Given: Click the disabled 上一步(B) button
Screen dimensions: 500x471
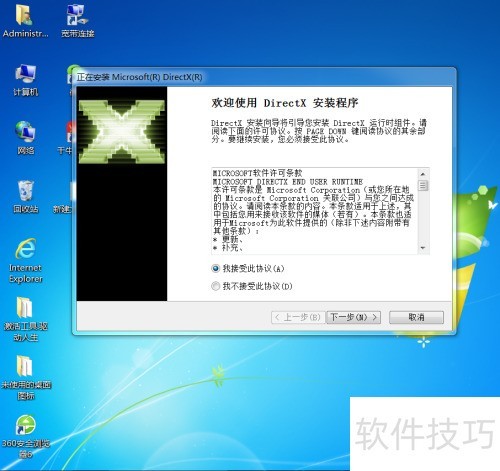Looking at the screenshot, I should [298, 317].
